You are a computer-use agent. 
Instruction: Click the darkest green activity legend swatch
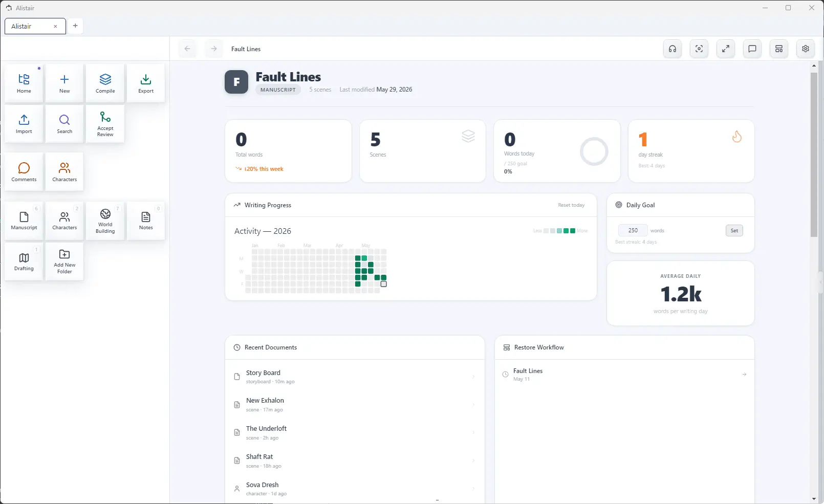[x=573, y=231]
